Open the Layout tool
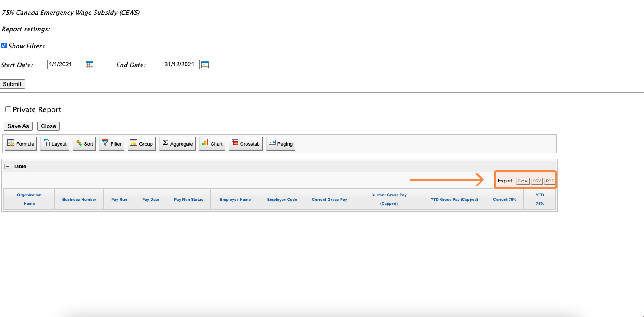 pyautogui.click(x=55, y=144)
